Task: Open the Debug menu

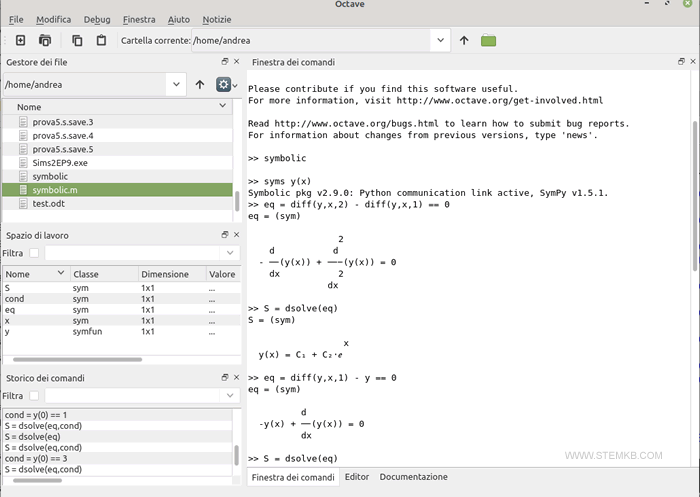Action: (x=97, y=19)
